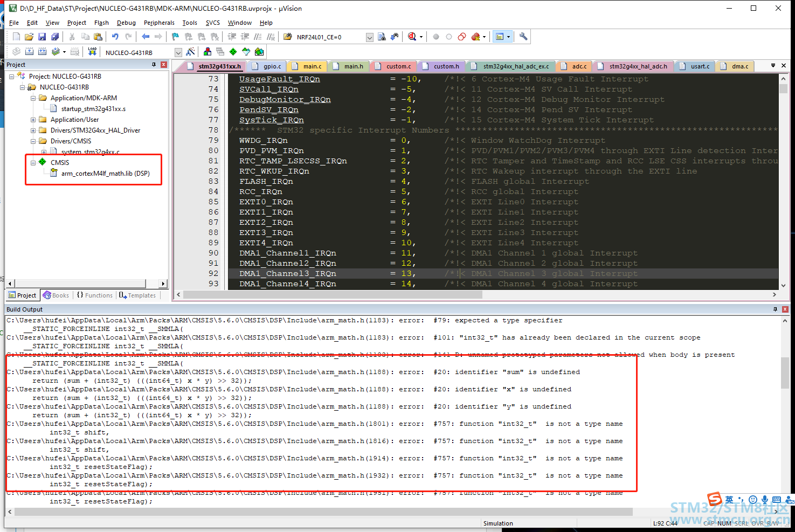Open the editor tab list dropdown arrow
The height and width of the screenshot is (532, 795).
pos(773,65)
